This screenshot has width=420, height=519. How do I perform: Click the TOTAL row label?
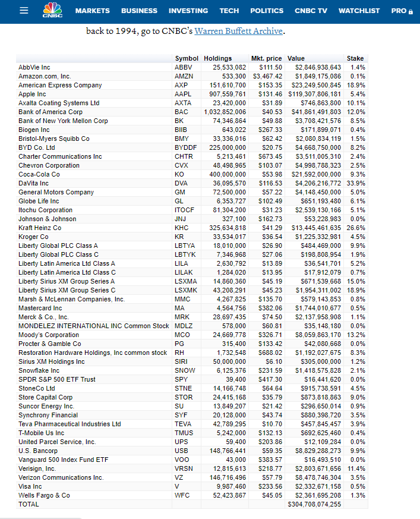[x=29, y=505]
